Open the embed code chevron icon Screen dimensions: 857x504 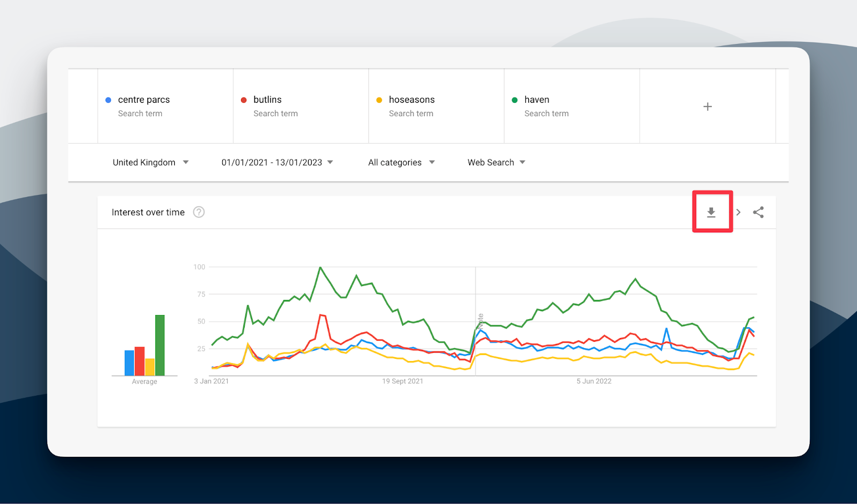(x=738, y=212)
